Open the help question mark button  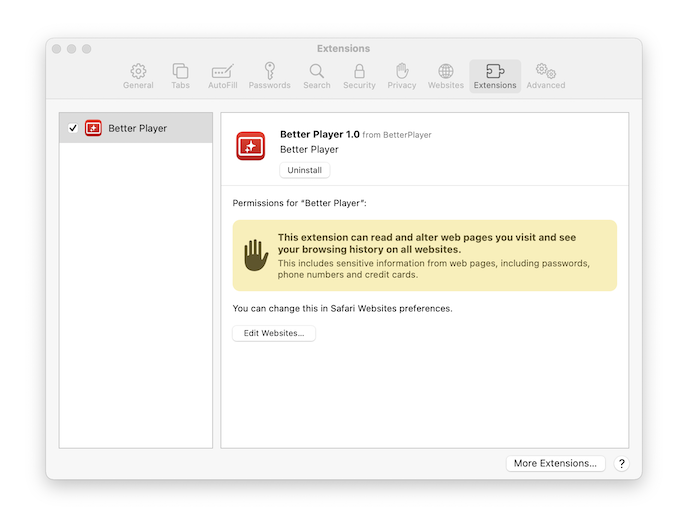621,463
